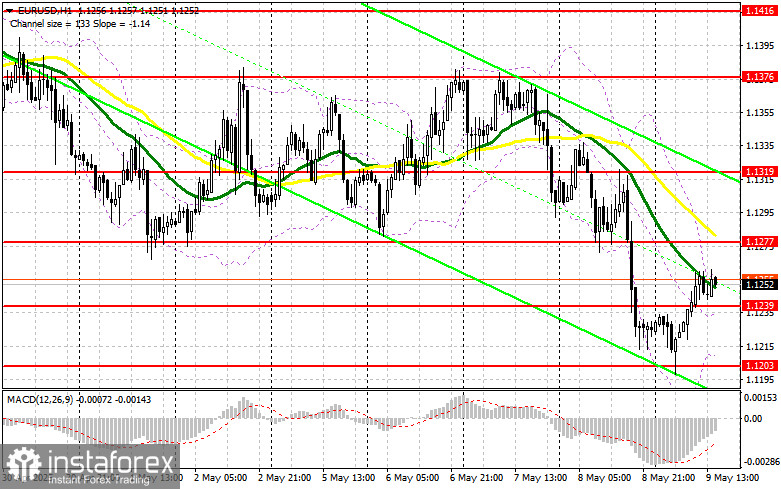781x489 pixels.
Task: Click the '6 May 21:00' time axis label
Action: (x=477, y=478)
